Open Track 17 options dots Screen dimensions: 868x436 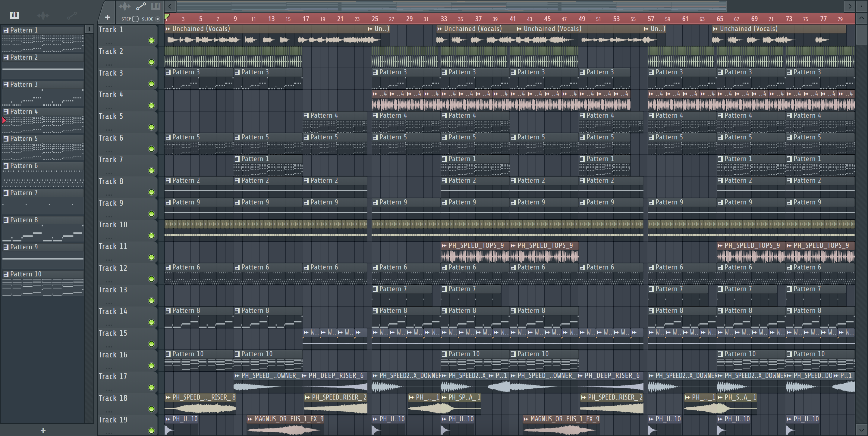click(x=108, y=390)
